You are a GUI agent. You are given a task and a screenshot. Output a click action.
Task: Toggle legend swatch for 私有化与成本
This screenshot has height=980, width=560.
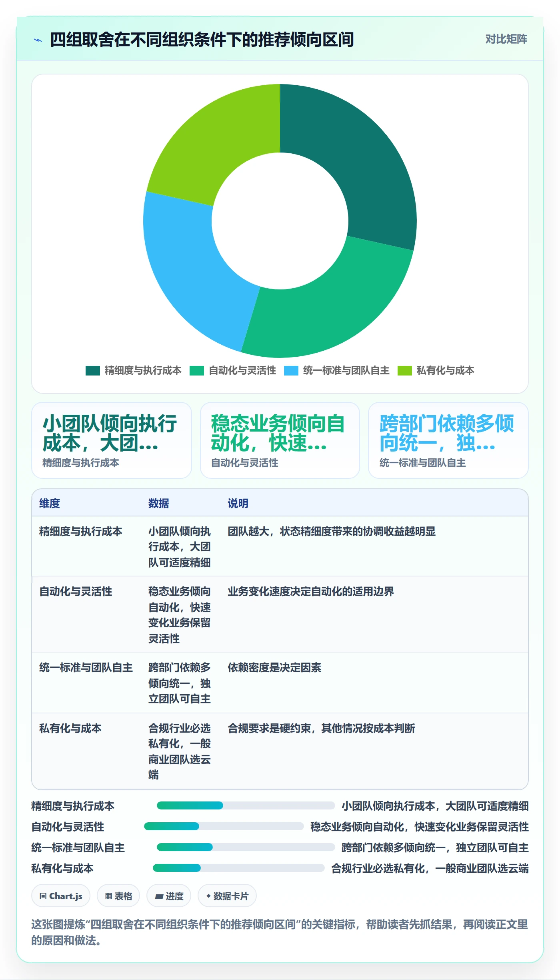pos(404,371)
